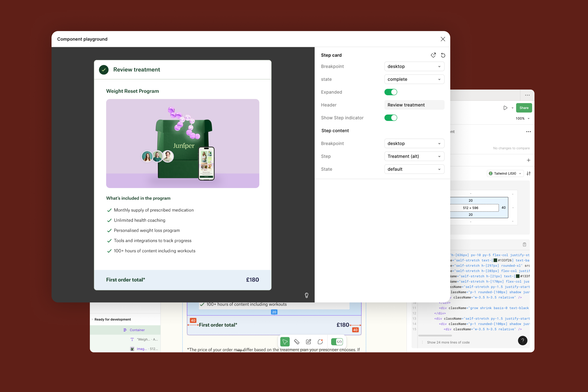Select the Annotate pencil tool

tap(308, 342)
